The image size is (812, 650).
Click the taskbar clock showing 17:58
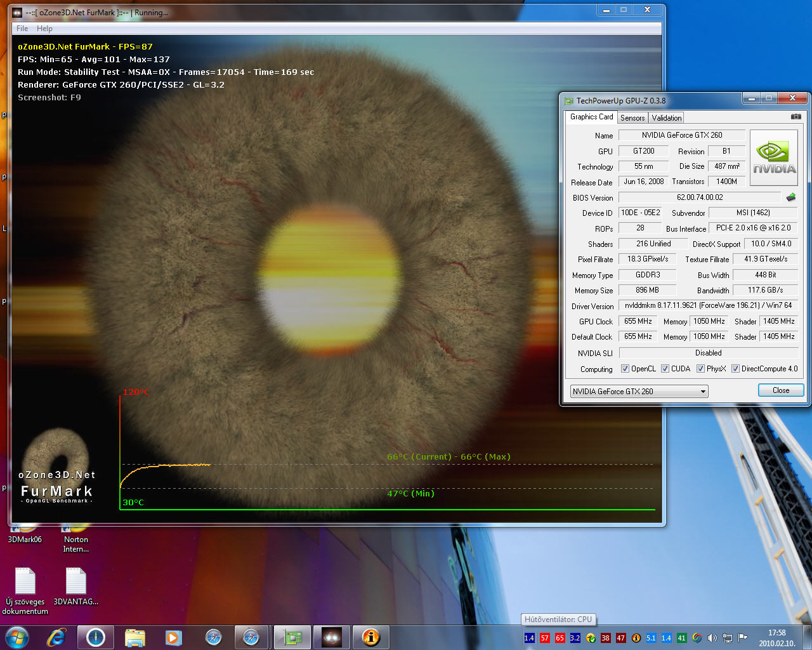coord(776,638)
